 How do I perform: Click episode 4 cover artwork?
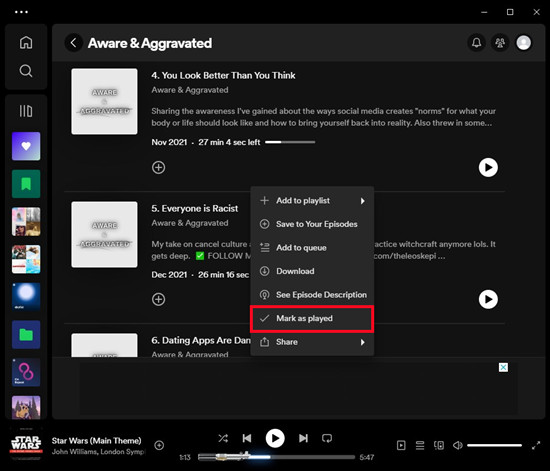click(x=104, y=101)
